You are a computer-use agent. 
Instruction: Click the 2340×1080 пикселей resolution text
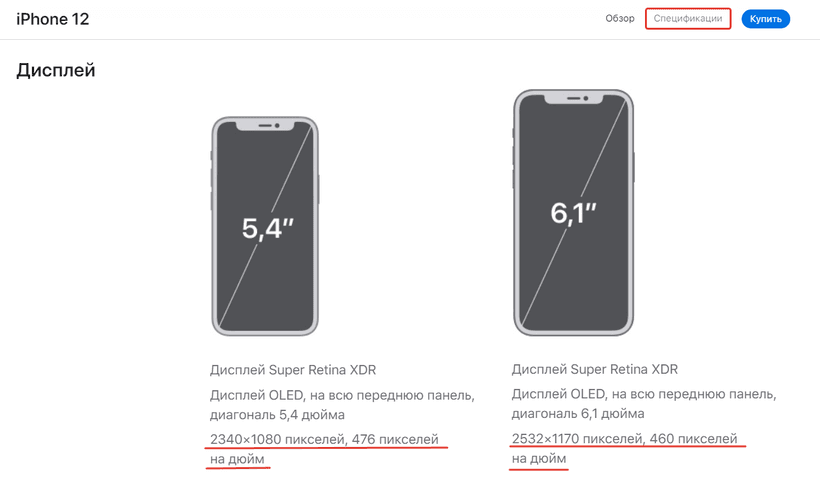pos(278,440)
